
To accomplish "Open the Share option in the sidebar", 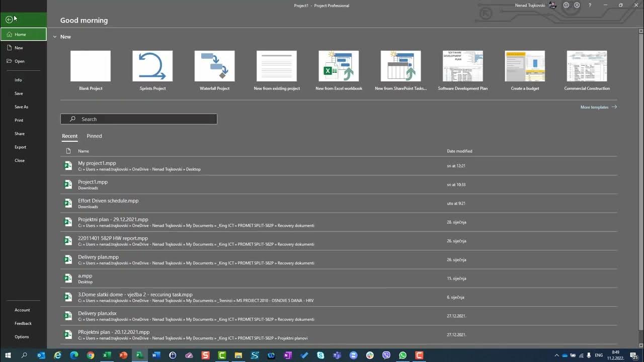I will [23, 134].
